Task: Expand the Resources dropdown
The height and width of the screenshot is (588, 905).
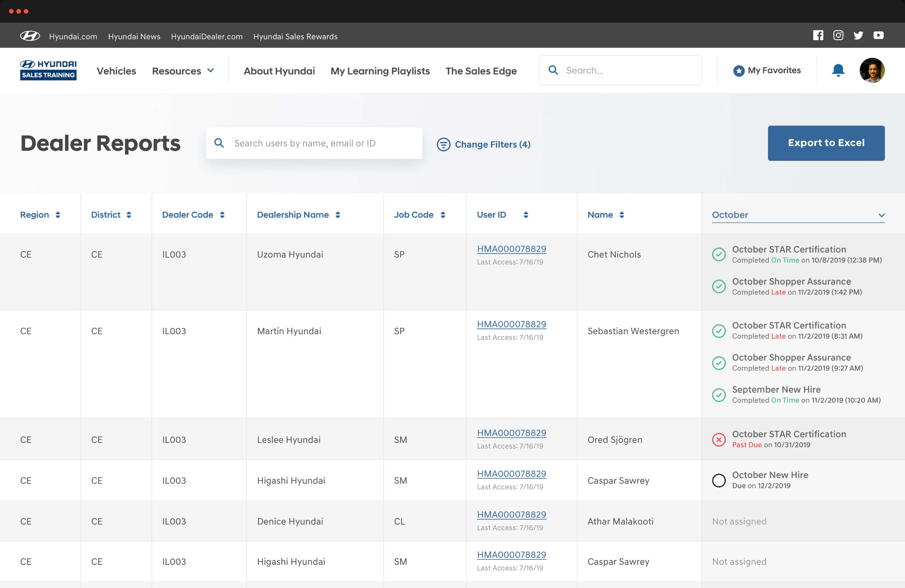Action: coord(183,71)
